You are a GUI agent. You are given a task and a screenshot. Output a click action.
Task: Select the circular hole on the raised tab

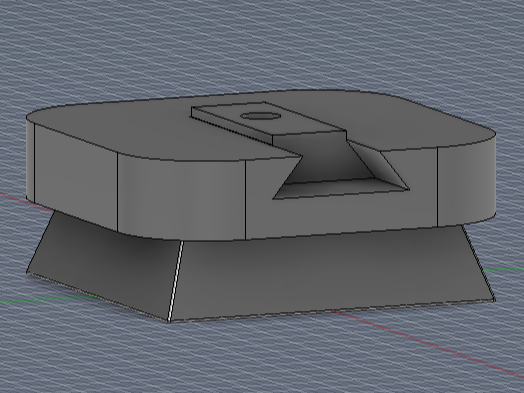pyautogui.click(x=260, y=116)
